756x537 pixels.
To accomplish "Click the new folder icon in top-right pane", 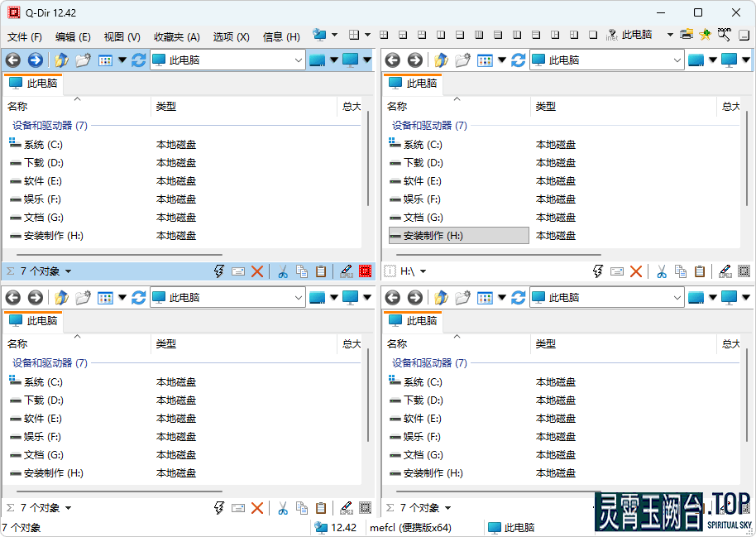I will pyautogui.click(x=462, y=60).
